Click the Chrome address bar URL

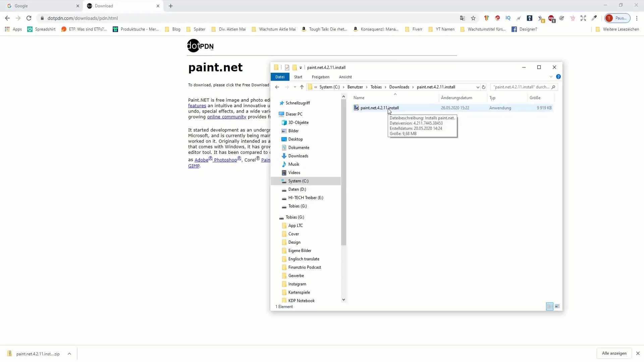[x=83, y=18]
